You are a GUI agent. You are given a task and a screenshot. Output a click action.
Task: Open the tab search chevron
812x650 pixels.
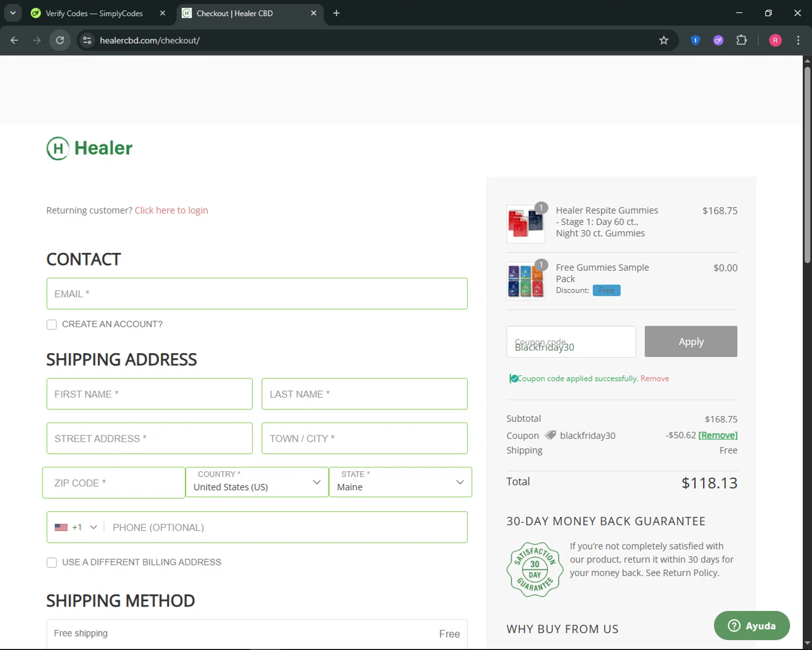click(x=13, y=13)
